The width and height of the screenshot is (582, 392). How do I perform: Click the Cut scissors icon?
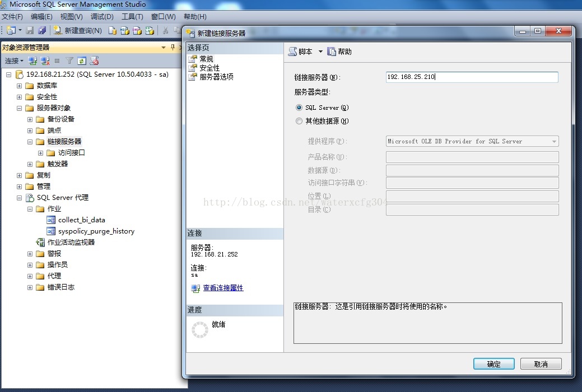tap(166, 30)
